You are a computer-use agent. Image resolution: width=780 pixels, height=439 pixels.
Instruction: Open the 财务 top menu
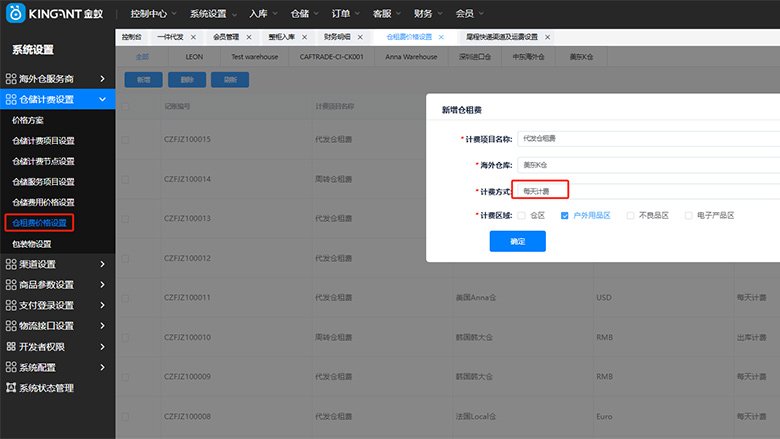428,14
